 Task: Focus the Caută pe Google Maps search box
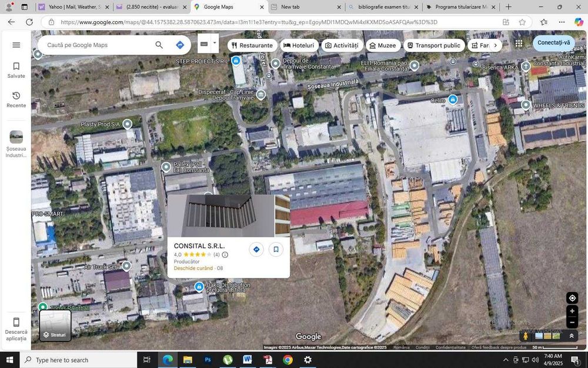pyautogui.click(x=98, y=45)
